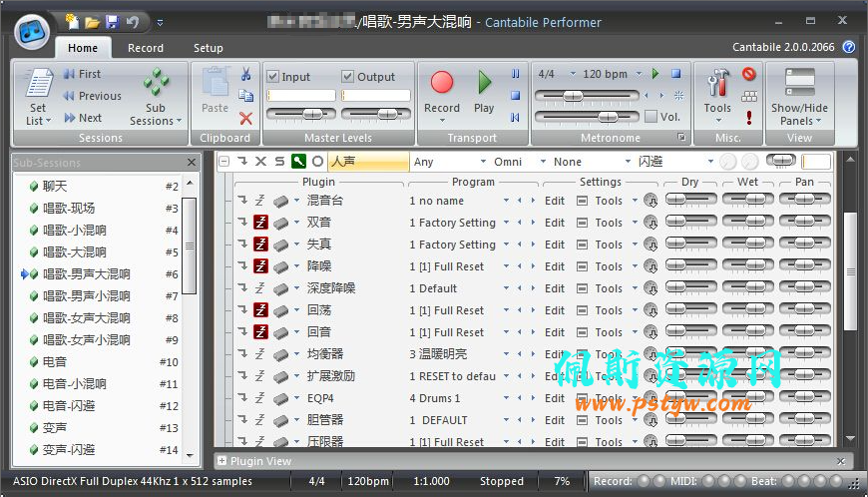Open the Show/Hide Panels menu
Viewport: 868px width, 497px height.
tap(799, 98)
